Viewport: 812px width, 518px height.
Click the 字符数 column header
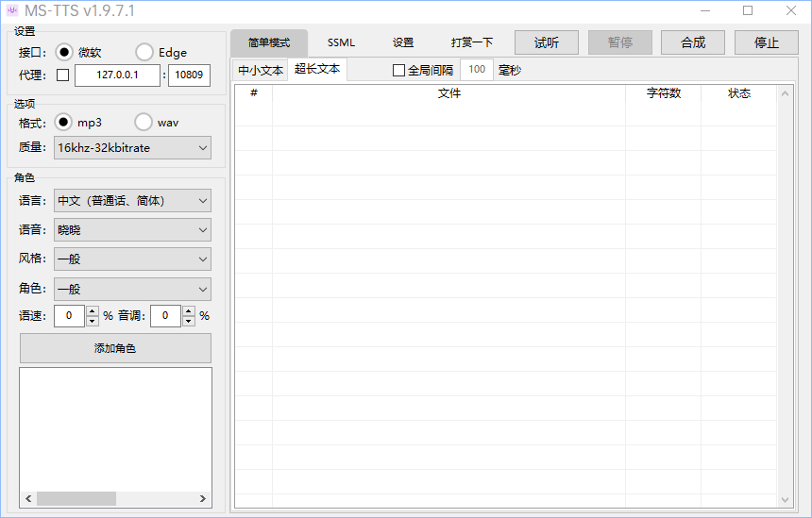point(664,93)
